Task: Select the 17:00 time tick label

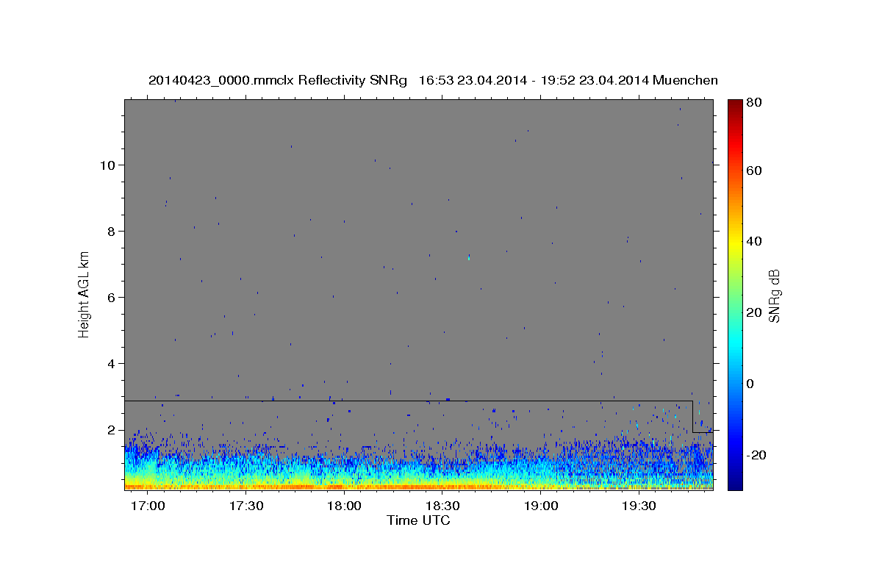Action: tap(149, 506)
